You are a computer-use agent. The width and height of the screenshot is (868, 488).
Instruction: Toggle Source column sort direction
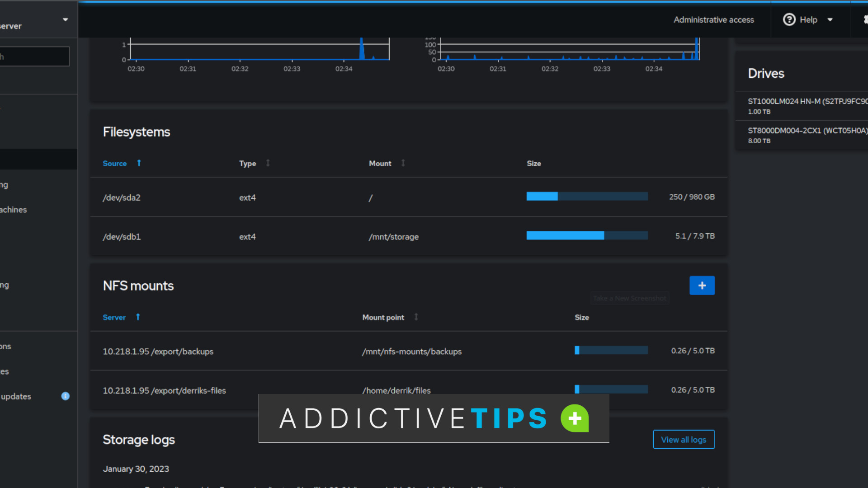click(x=138, y=163)
